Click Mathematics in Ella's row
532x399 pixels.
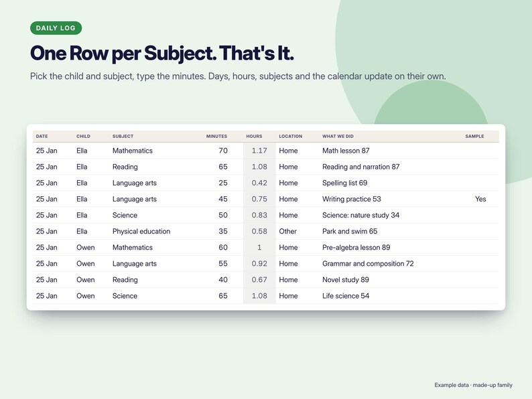(132, 151)
